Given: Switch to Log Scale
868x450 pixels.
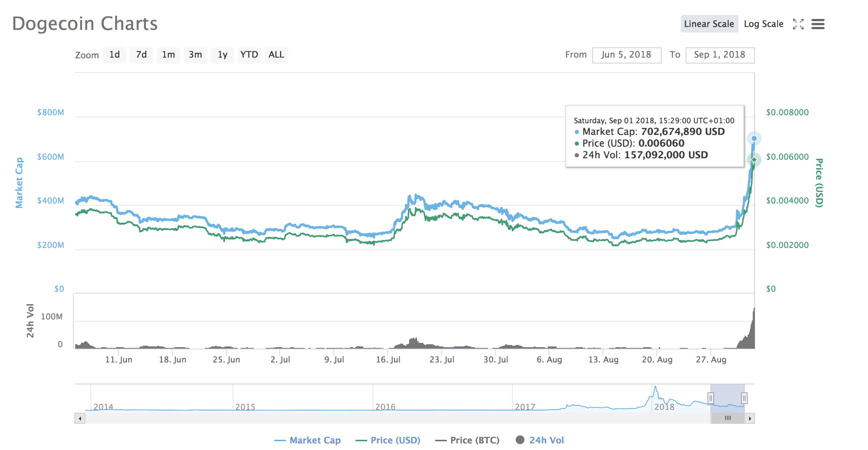Looking at the screenshot, I should 763,24.
